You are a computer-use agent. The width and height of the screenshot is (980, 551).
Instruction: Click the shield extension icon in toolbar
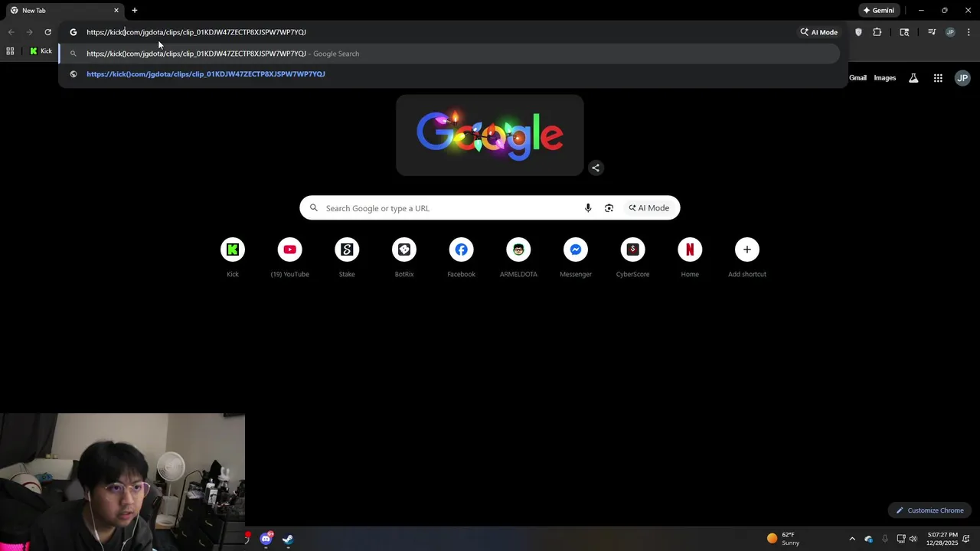tap(858, 32)
